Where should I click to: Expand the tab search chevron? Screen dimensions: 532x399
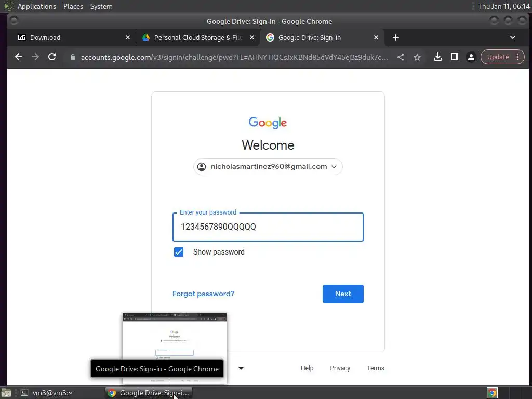pos(513,37)
